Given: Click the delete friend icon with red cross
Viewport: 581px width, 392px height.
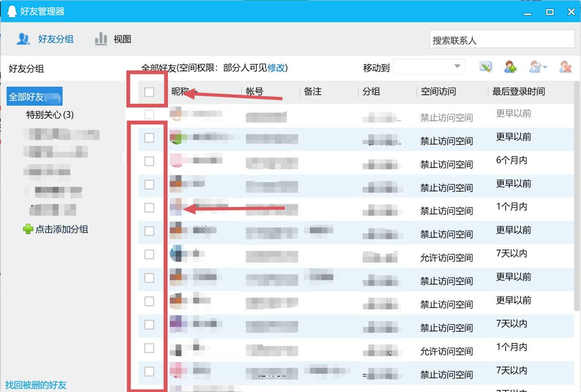Looking at the screenshot, I should point(565,67).
